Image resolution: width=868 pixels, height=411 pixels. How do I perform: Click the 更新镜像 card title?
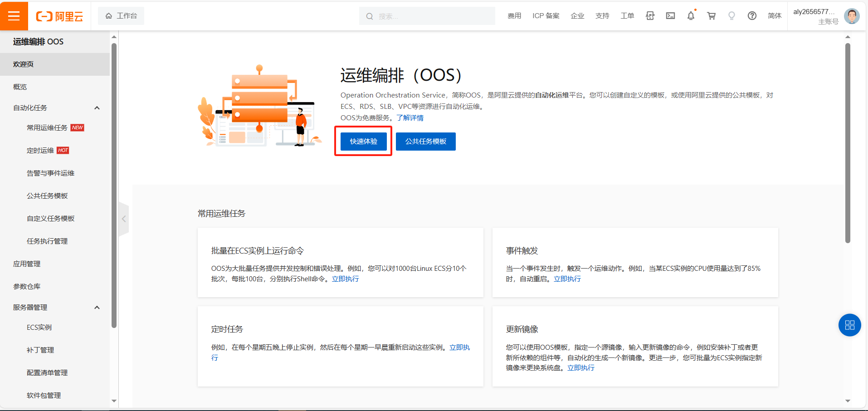pyautogui.click(x=522, y=329)
